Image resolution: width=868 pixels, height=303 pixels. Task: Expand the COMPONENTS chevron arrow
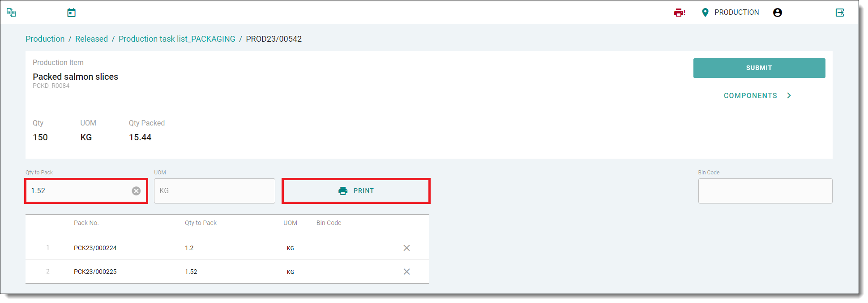point(789,95)
